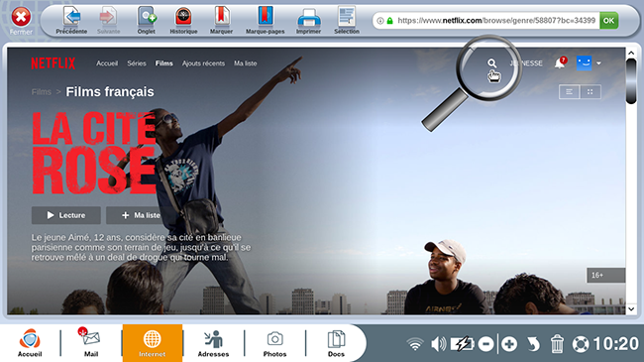
Task: Click the Netflix URL address field
Action: (x=496, y=20)
